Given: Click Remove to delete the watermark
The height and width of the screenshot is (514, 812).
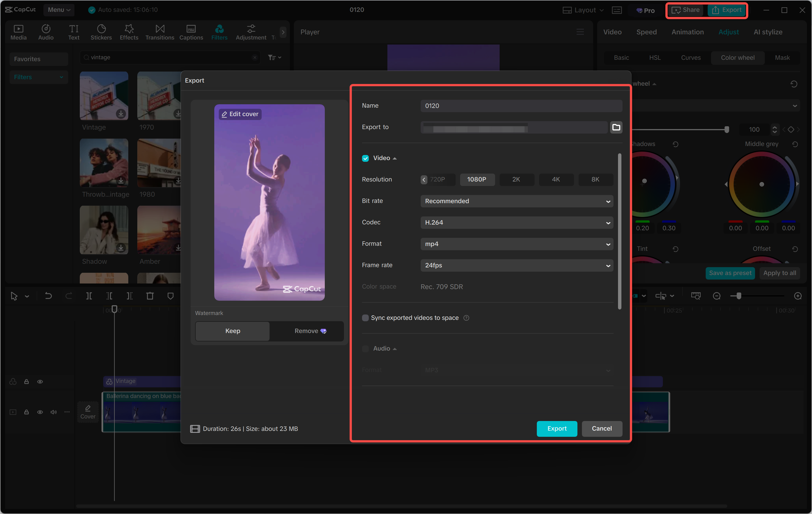Looking at the screenshot, I should [306, 331].
